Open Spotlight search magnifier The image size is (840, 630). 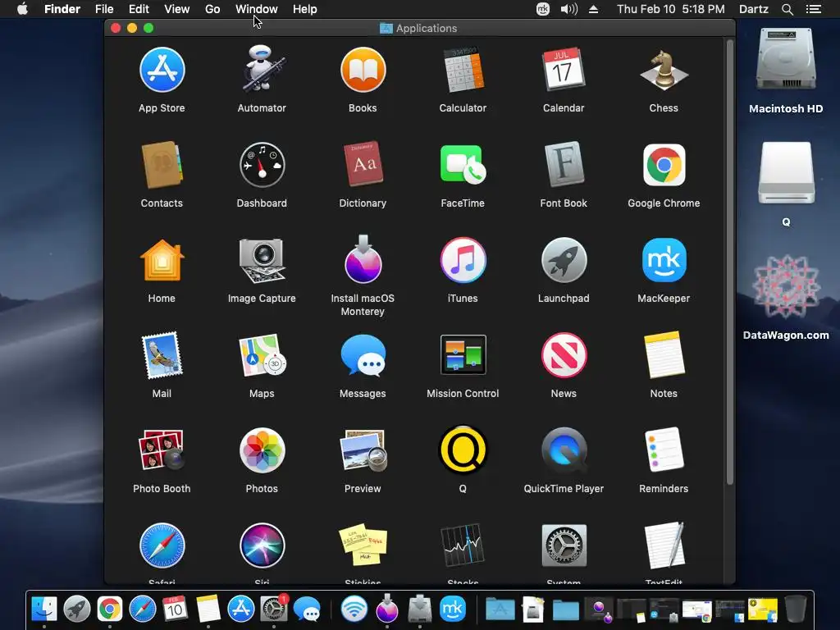point(787,9)
